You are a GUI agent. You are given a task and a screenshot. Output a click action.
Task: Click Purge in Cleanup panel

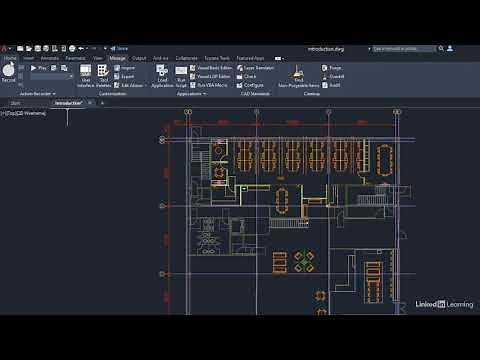[x=331, y=68]
